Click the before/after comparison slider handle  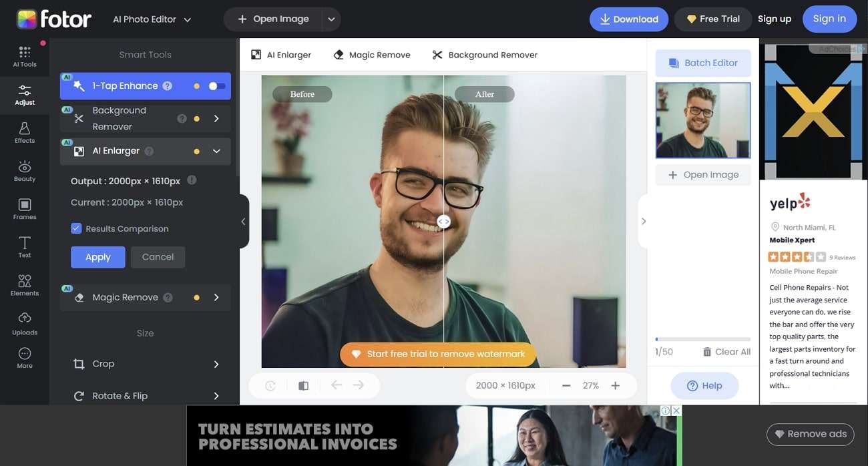tap(443, 222)
